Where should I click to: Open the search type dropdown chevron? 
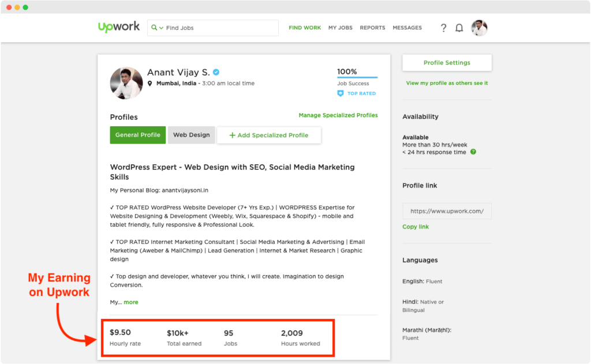point(162,28)
